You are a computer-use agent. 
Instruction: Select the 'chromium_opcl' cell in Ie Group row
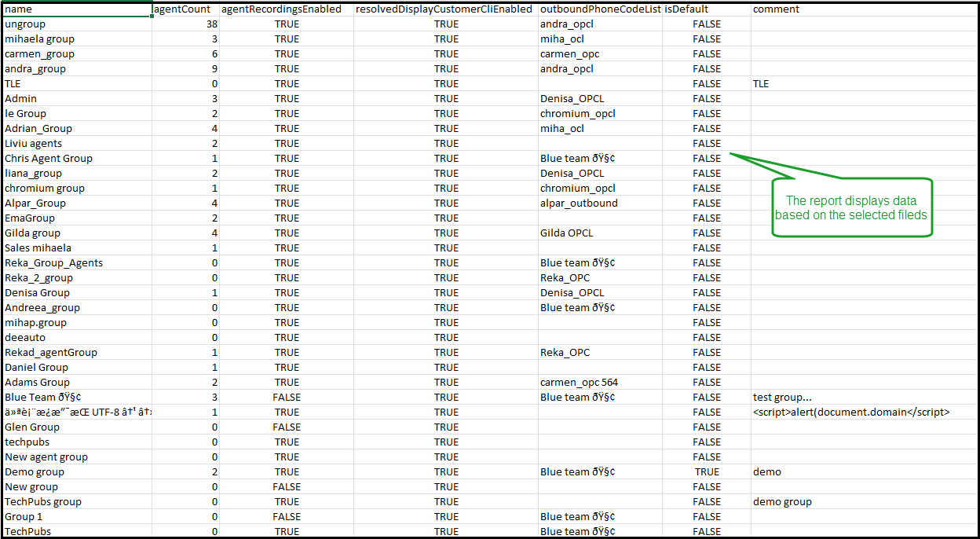[x=600, y=114]
